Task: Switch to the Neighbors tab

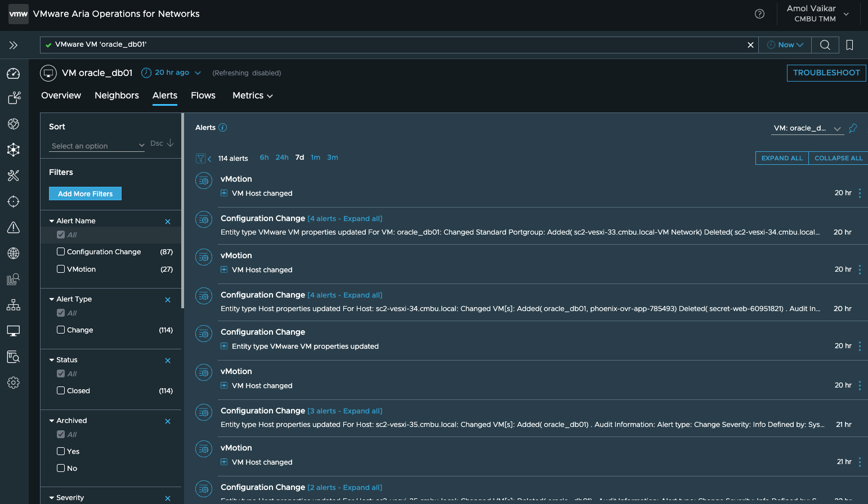Action: (x=117, y=96)
